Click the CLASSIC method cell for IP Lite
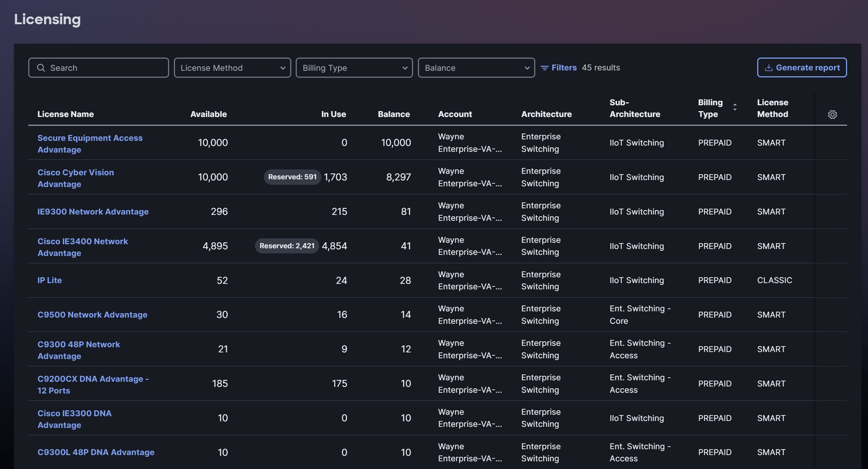868x469 pixels. coord(774,280)
